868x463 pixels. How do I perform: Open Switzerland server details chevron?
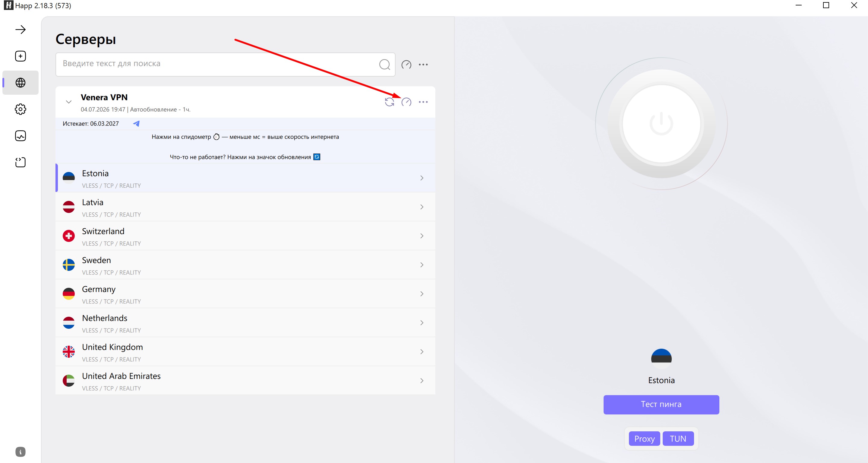pyautogui.click(x=421, y=236)
